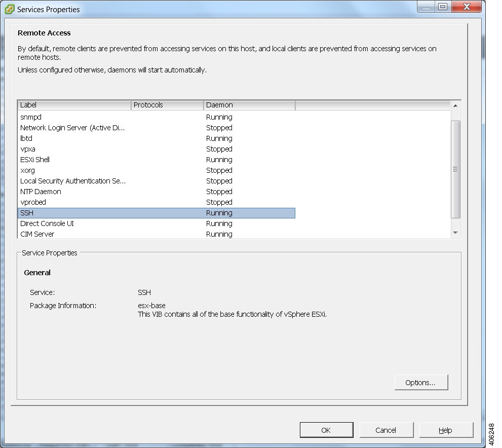Screen dimensions: 502x448
Task: Click the services list scrollbar thumb
Action: [x=455, y=169]
